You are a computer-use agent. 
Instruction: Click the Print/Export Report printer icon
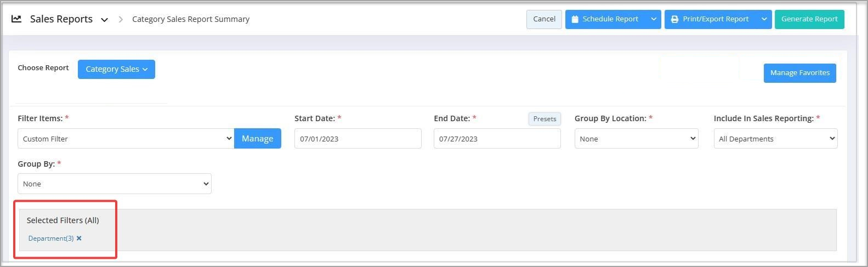click(674, 19)
